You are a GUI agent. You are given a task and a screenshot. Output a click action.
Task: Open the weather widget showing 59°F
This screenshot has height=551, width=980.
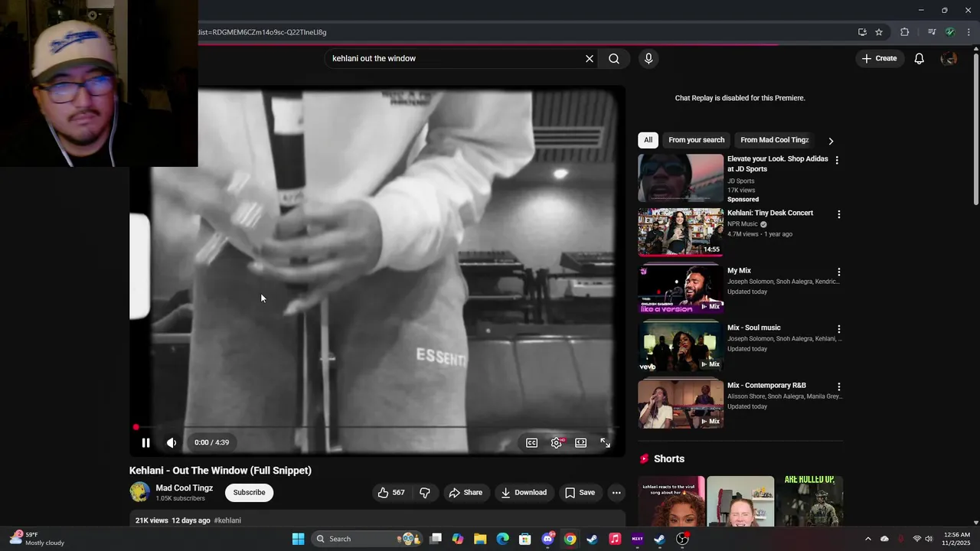pyautogui.click(x=37, y=539)
